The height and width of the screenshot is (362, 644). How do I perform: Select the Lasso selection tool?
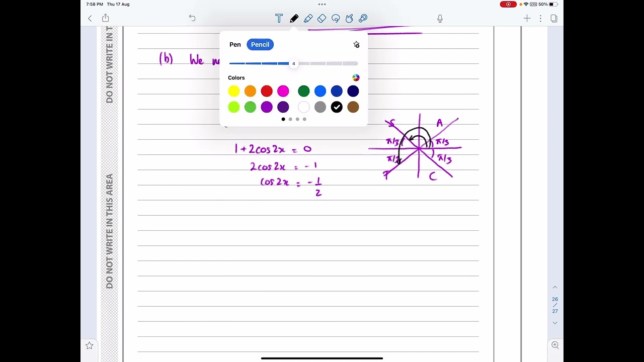tap(336, 19)
